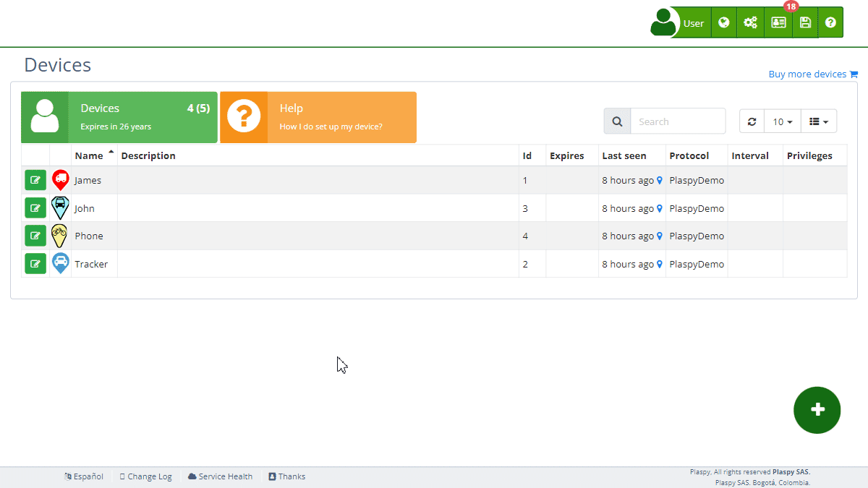Edit the James device

tap(35, 180)
